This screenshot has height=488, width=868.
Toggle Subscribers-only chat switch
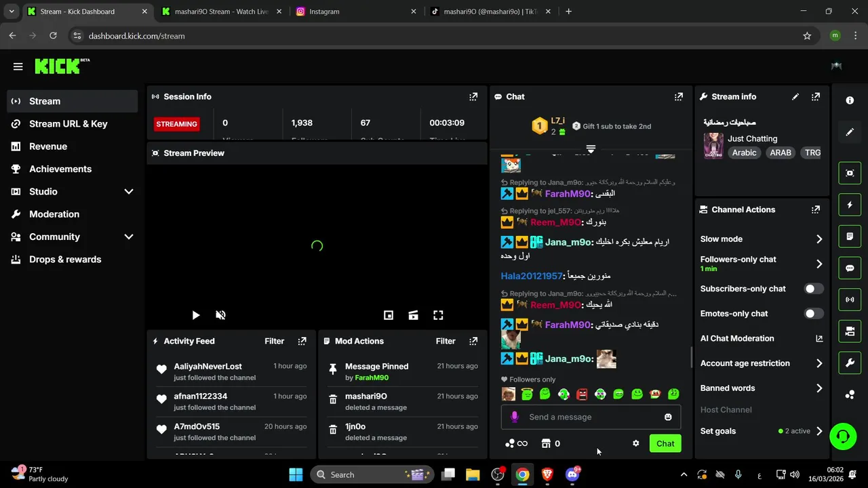[x=814, y=289]
